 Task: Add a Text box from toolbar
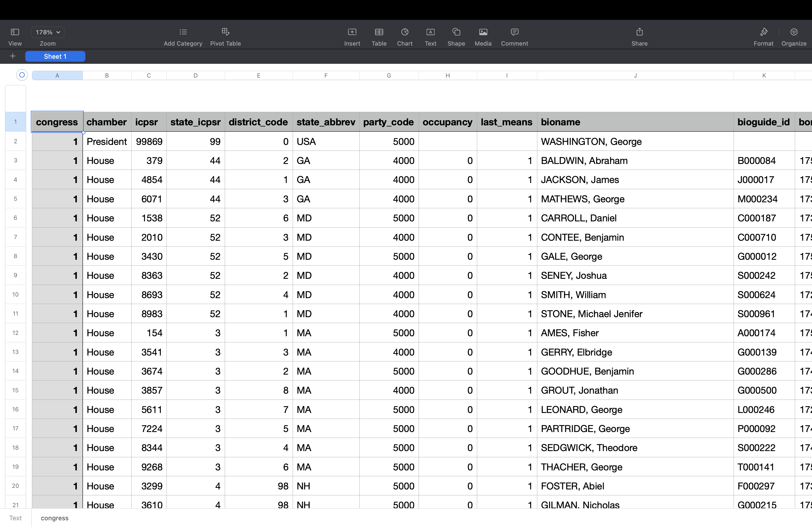coord(430,32)
